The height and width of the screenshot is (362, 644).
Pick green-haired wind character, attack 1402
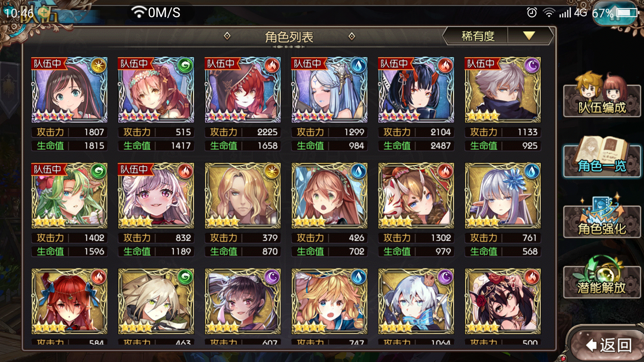click(x=69, y=196)
